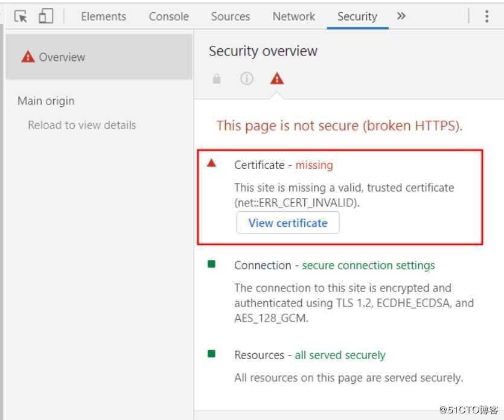Click the red 'missing' certificate status
The height and width of the screenshot is (420, 504).
point(314,165)
